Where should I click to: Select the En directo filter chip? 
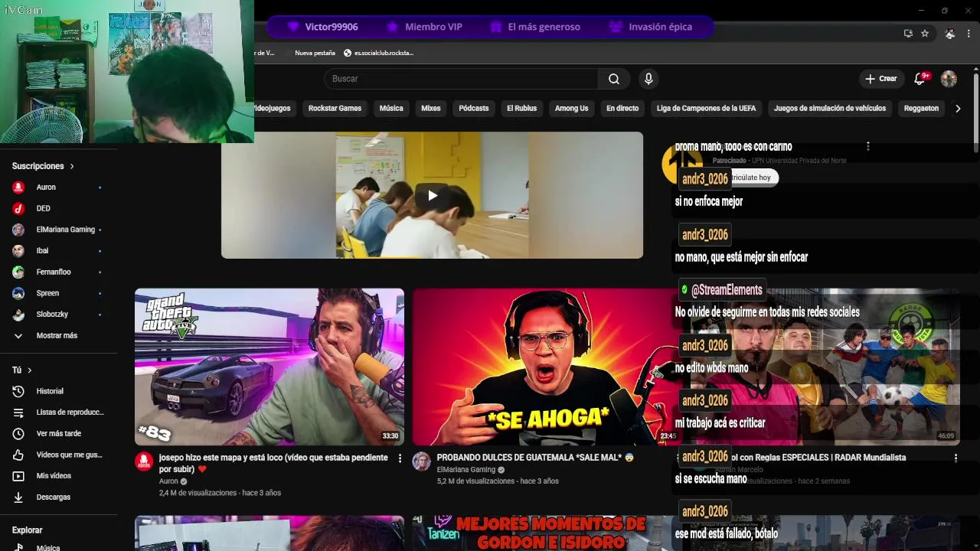pyautogui.click(x=622, y=109)
